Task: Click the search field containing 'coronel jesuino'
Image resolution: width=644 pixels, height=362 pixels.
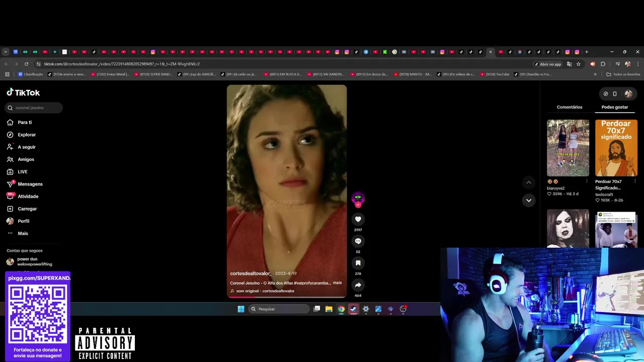Action: pyautogui.click(x=34, y=108)
